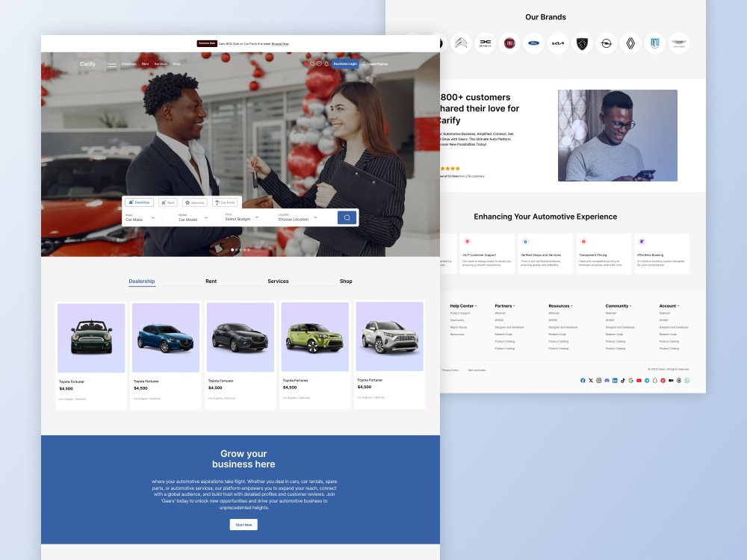747x560 pixels.
Task: Click the light-blue shield brand logo
Action: coord(654,43)
